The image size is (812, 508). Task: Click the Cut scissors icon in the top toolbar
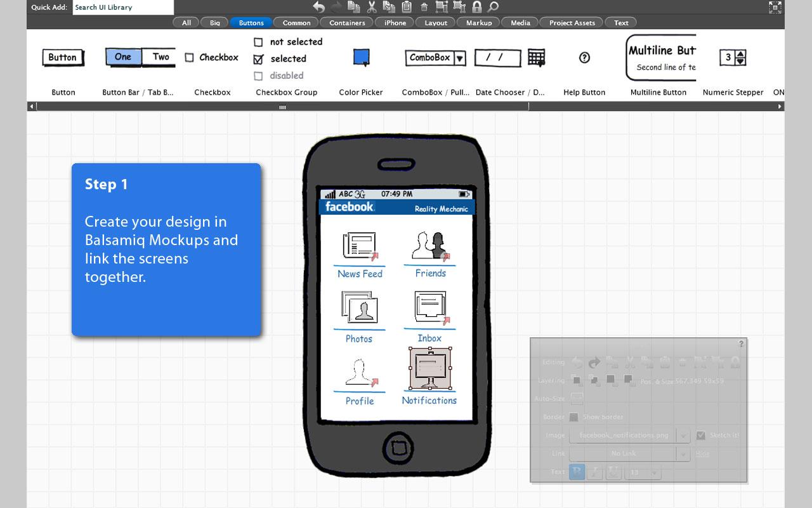pyautogui.click(x=372, y=7)
